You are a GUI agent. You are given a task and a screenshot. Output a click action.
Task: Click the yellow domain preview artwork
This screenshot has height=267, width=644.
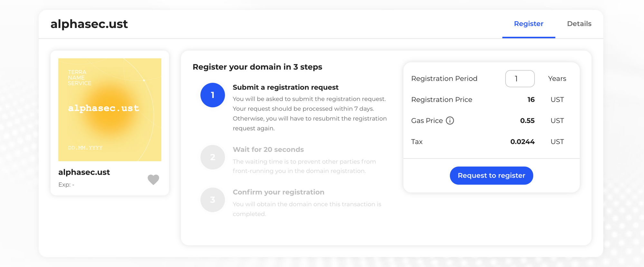(x=109, y=109)
